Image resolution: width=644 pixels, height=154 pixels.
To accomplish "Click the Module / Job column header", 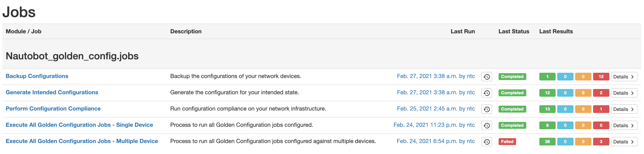I will (24, 31).
